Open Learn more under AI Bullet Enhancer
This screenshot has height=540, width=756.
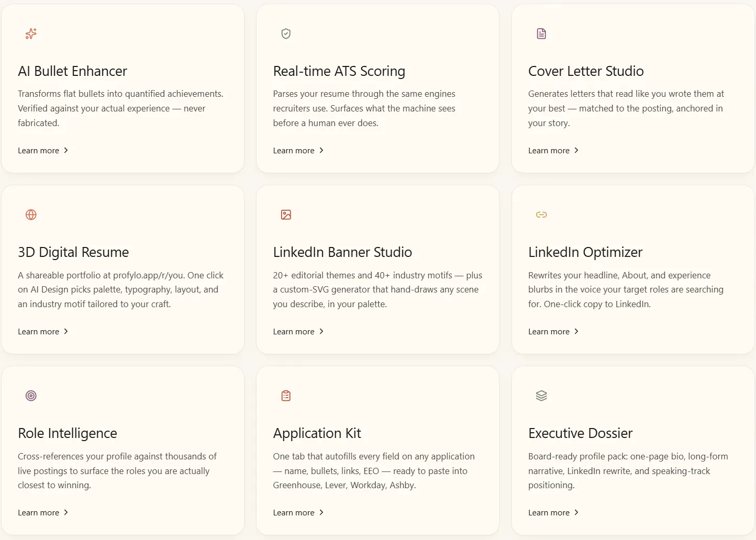tap(43, 151)
